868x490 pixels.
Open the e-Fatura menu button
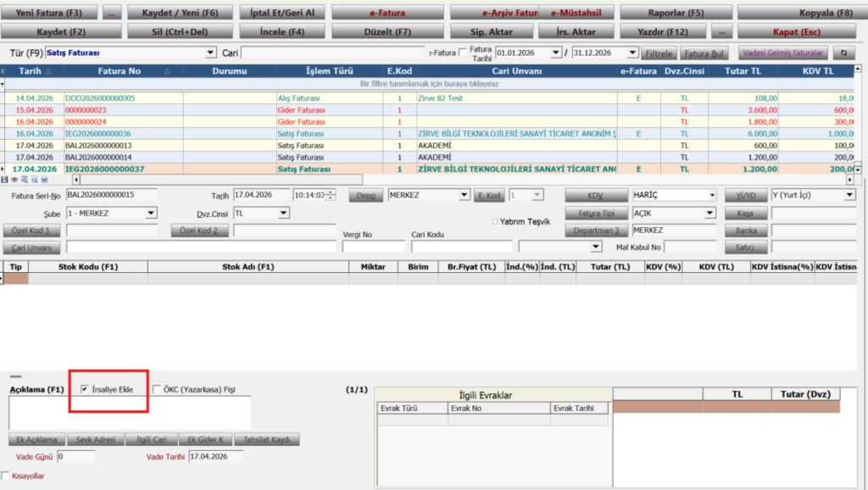pos(387,13)
